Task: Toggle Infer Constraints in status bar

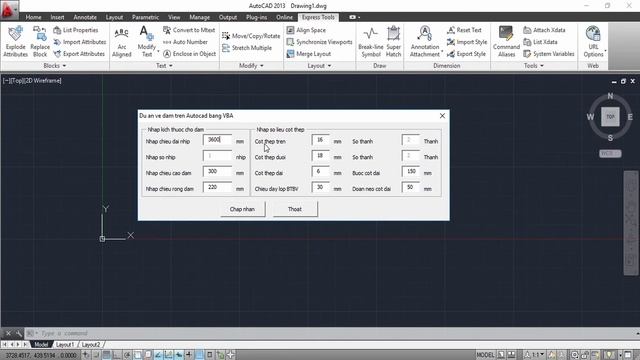Action: pyautogui.click(x=87, y=355)
